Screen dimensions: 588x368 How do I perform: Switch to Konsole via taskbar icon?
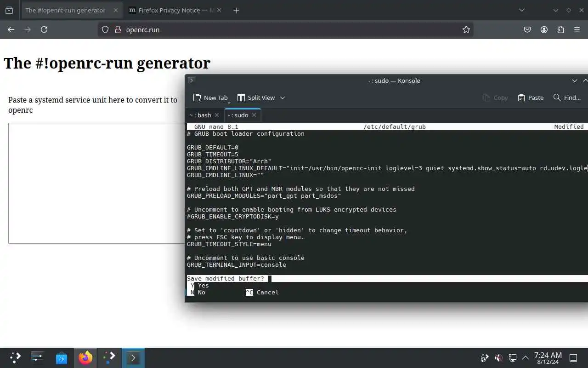tap(133, 357)
